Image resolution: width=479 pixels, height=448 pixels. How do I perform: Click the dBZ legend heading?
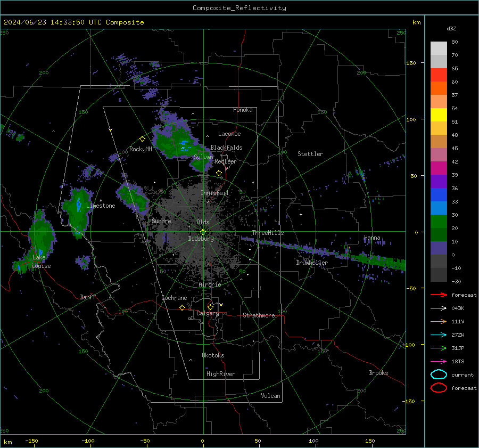[451, 29]
